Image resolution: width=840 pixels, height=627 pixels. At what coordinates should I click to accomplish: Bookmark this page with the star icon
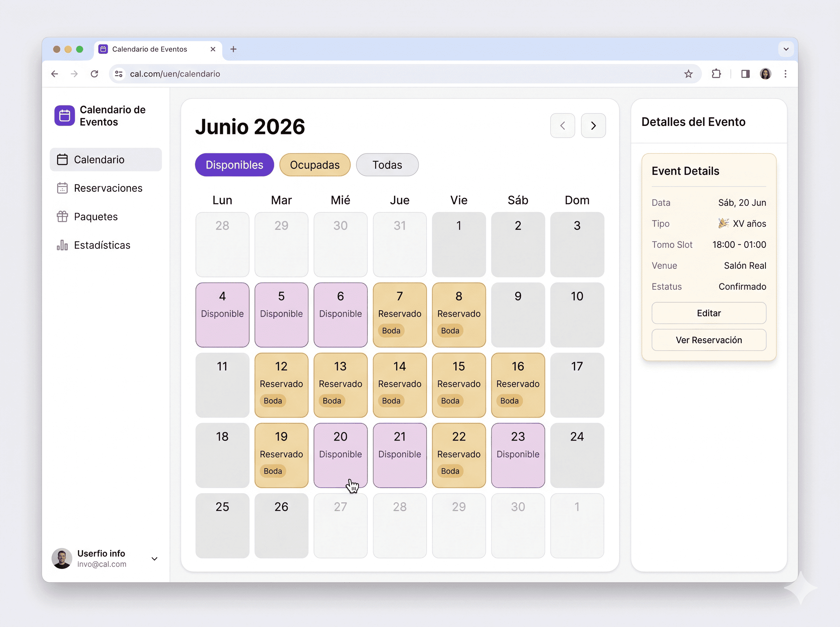(x=688, y=73)
